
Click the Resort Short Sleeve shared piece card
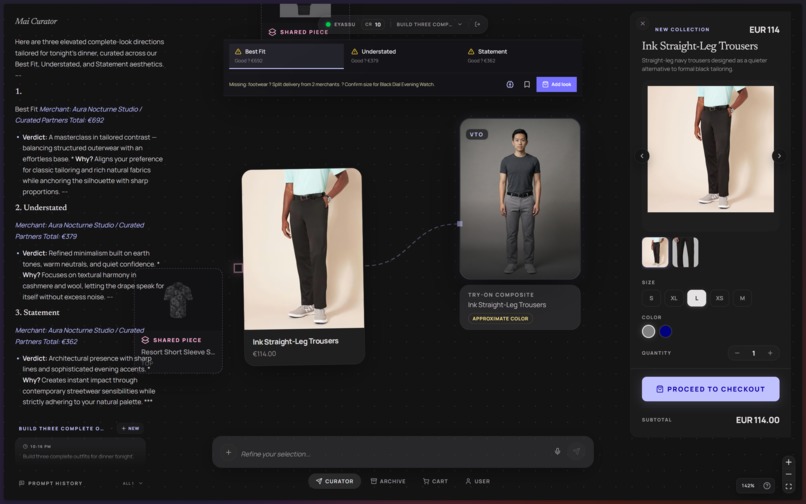[x=178, y=320]
